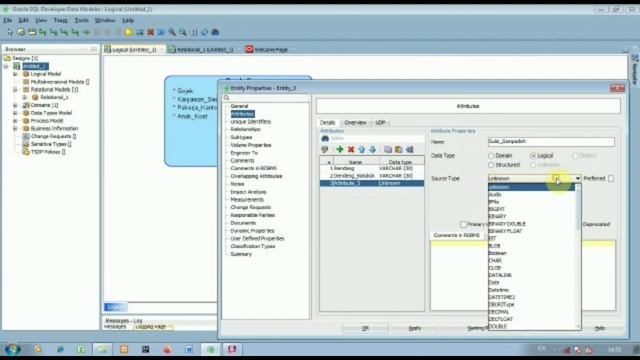Click the Data Modeler green taskbar icon
The height and width of the screenshot is (360, 640).
point(211,349)
